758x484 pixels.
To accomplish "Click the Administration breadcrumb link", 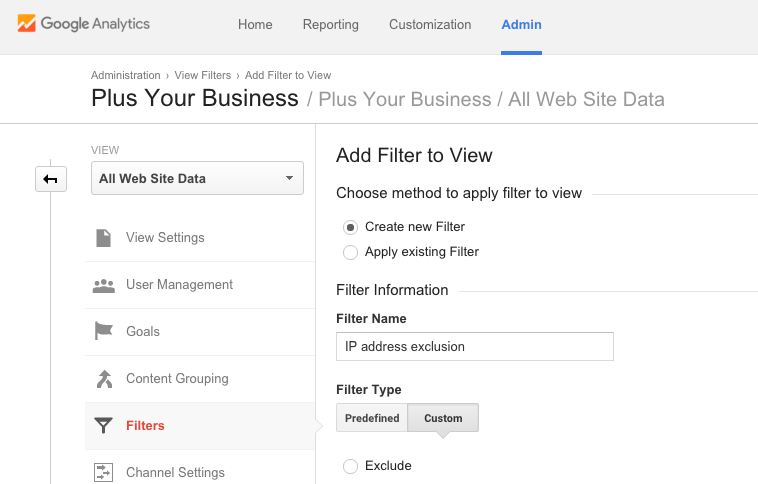I will tap(126, 75).
